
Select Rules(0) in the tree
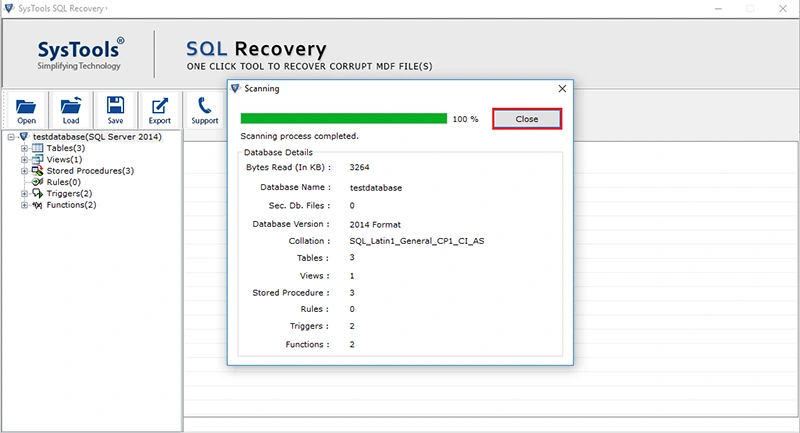pos(63,182)
